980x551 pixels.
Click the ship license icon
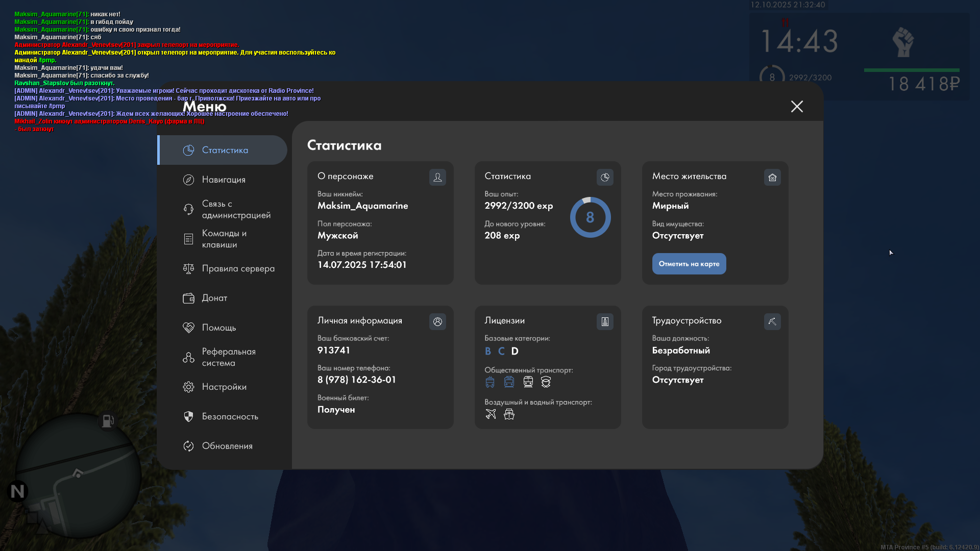point(509,414)
